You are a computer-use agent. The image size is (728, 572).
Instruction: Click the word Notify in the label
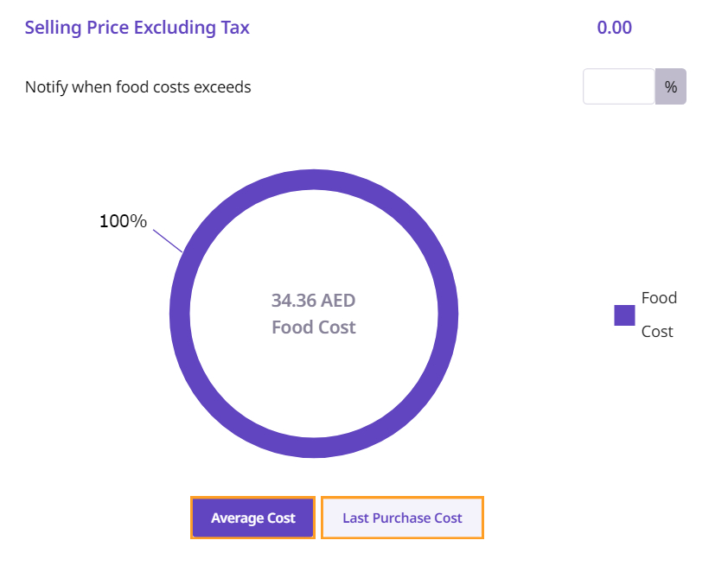point(46,87)
